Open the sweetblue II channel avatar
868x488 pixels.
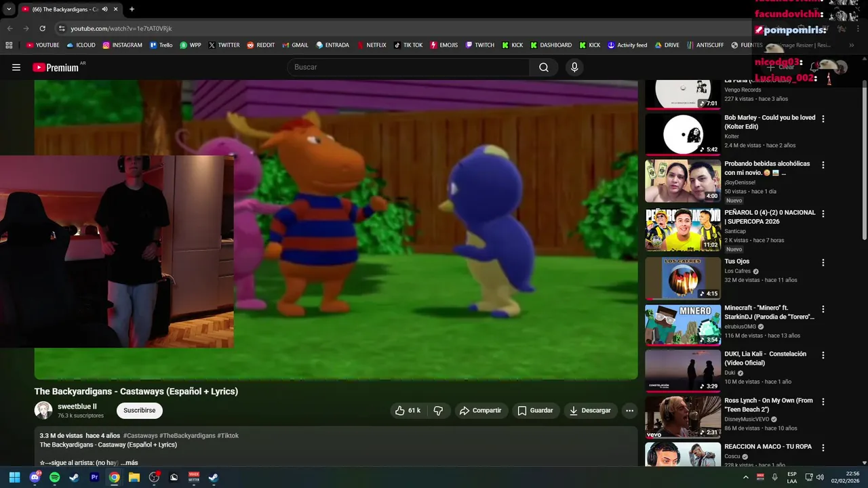coord(43,410)
